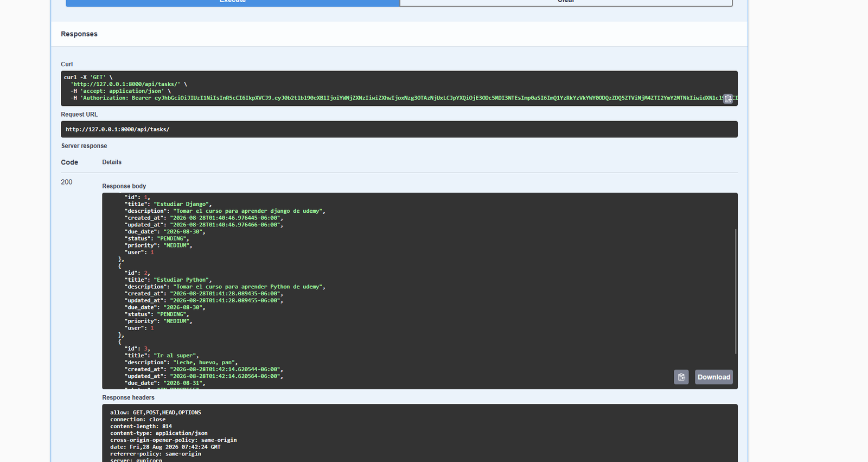Click the Clear button beside Execute
Screen dimensions: 868x462
pyautogui.click(x=566, y=2)
